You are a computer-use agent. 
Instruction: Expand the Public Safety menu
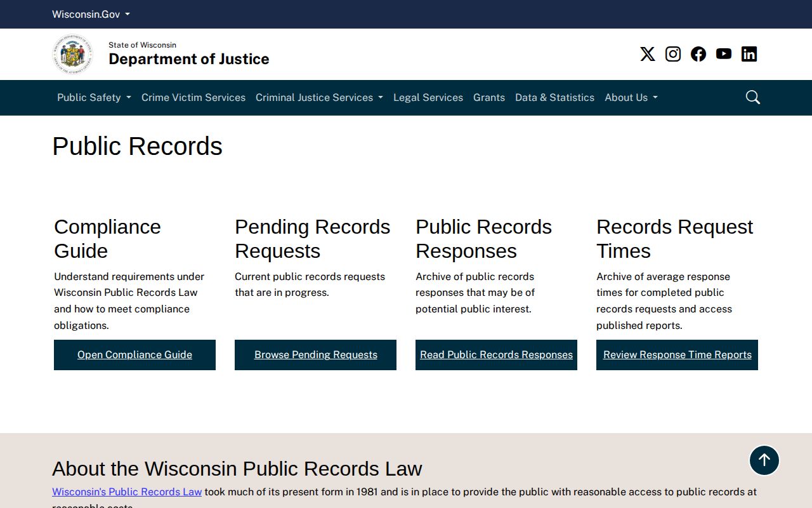click(94, 97)
